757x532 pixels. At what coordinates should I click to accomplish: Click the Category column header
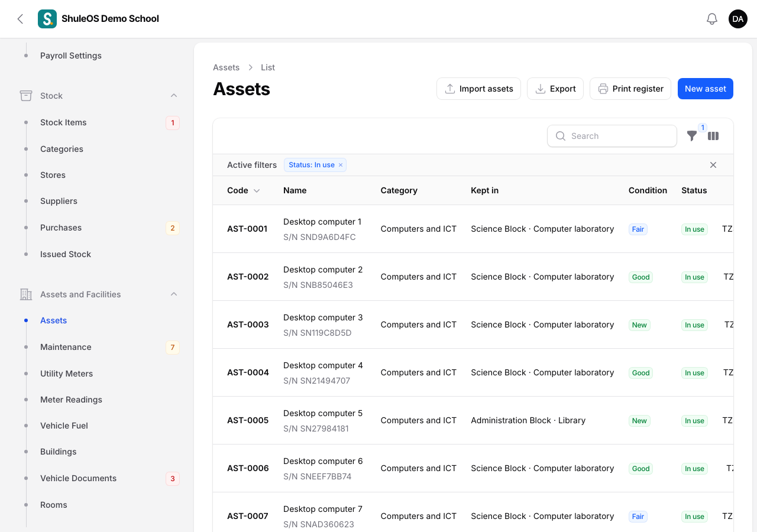[x=399, y=190]
